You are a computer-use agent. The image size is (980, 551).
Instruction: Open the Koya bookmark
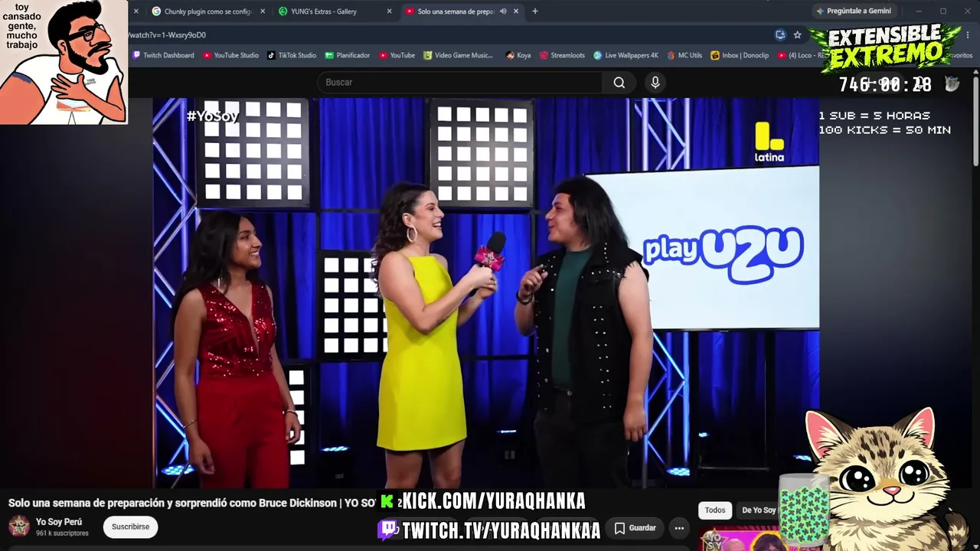pyautogui.click(x=518, y=55)
